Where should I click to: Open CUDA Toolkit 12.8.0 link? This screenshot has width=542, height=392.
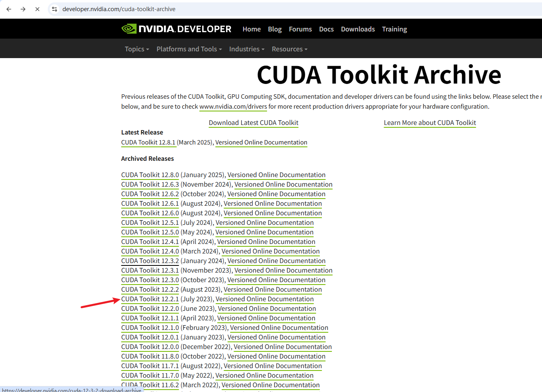pyautogui.click(x=150, y=175)
